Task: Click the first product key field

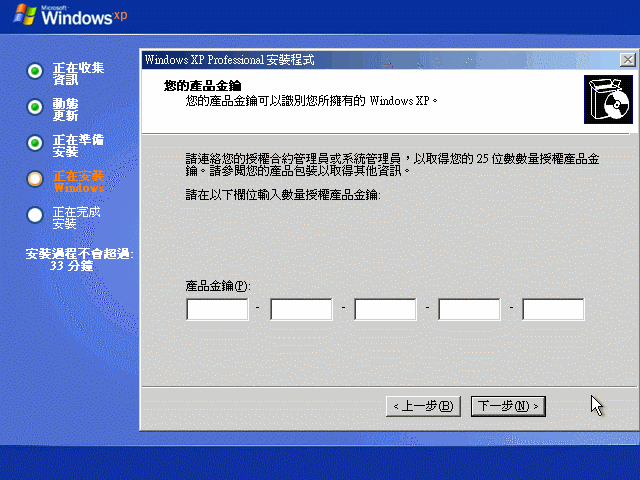Action: pyautogui.click(x=217, y=309)
